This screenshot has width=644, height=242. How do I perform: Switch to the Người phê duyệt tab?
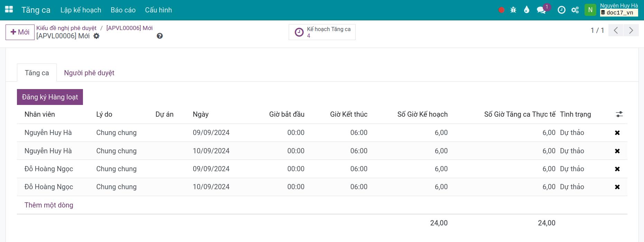[x=89, y=73]
